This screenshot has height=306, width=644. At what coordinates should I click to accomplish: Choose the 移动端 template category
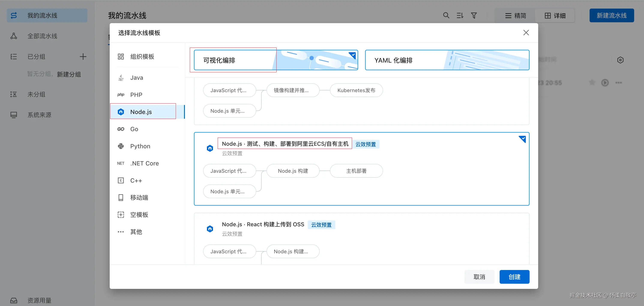147,198
